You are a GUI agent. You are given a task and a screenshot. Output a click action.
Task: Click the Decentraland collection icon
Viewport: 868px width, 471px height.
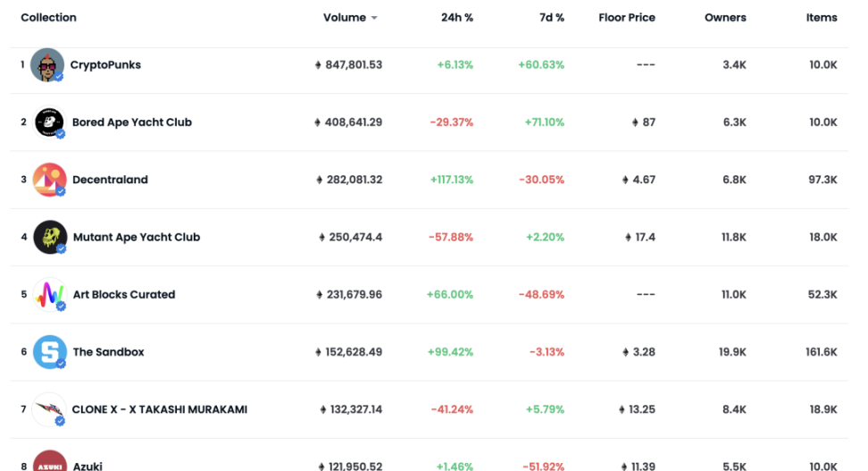click(49, 180)
